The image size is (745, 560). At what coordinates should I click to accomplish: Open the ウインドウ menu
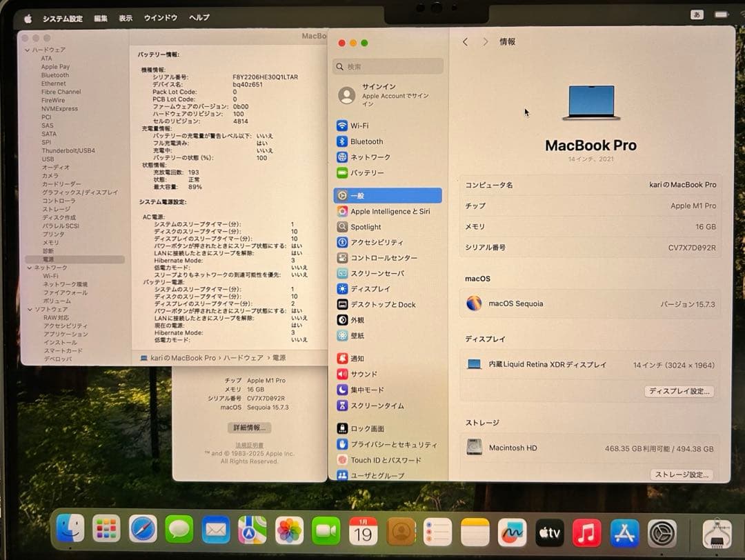(160, 17)
